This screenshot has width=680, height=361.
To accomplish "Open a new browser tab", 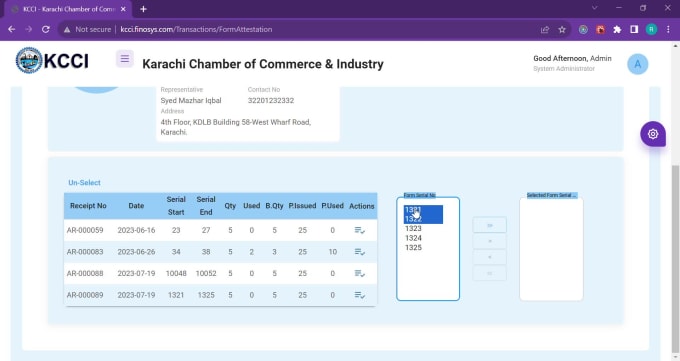I will (143, 9).
